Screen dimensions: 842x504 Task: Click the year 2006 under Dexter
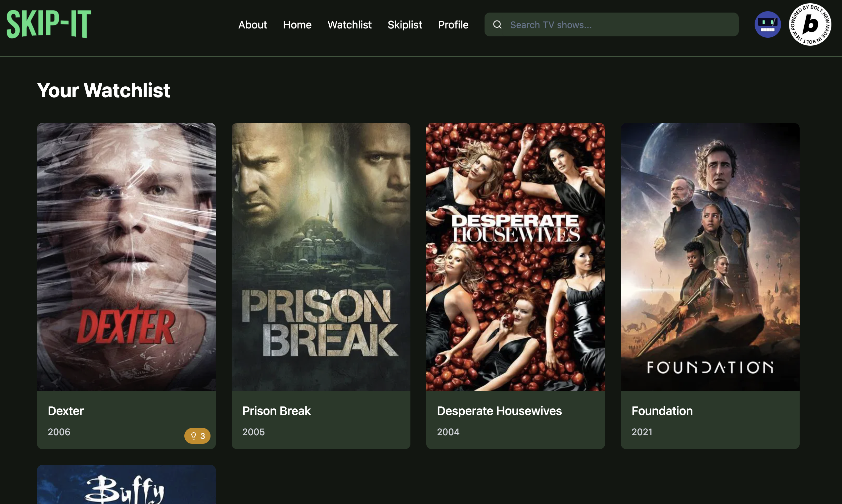(59, 432)
